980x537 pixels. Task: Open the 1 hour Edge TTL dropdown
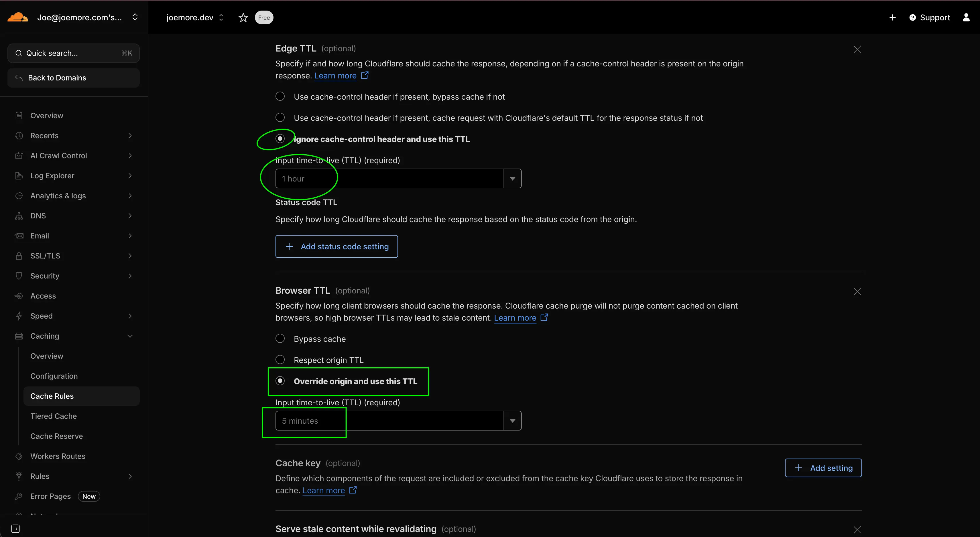512,178
